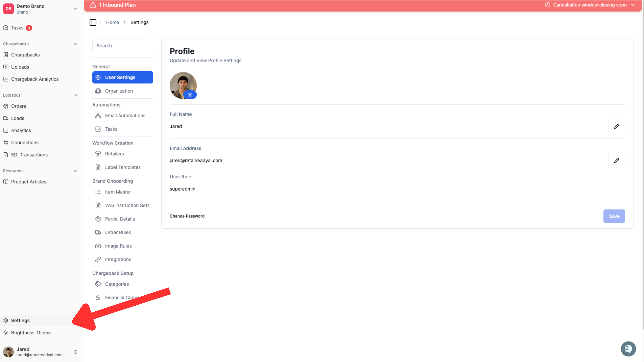Open Chargeback Analytics from sidebar
This screenshot has width=644, height=362.
coord(35,79)
